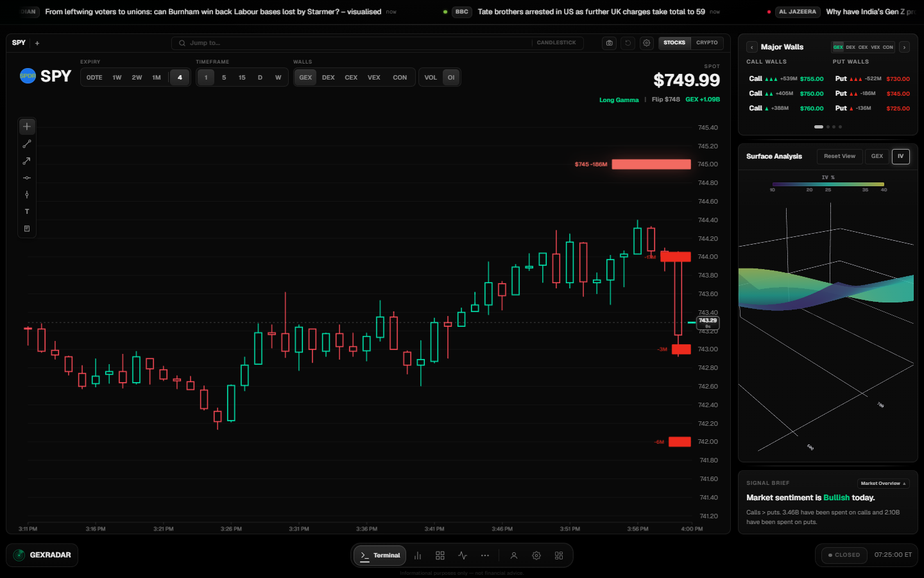Click the Reset View button
Viewport: 924px width, 578px height.
tap(839, 156)
